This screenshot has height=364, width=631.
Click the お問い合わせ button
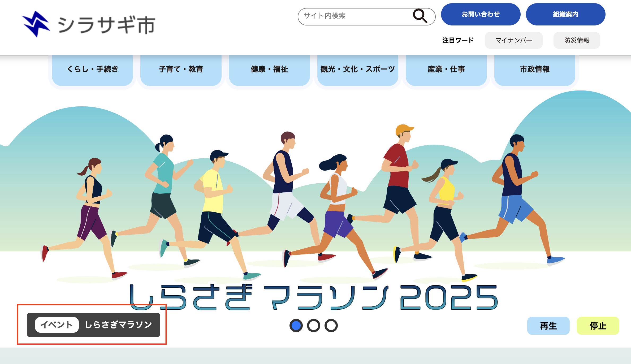pyautogui.click(x=481, y=14)
